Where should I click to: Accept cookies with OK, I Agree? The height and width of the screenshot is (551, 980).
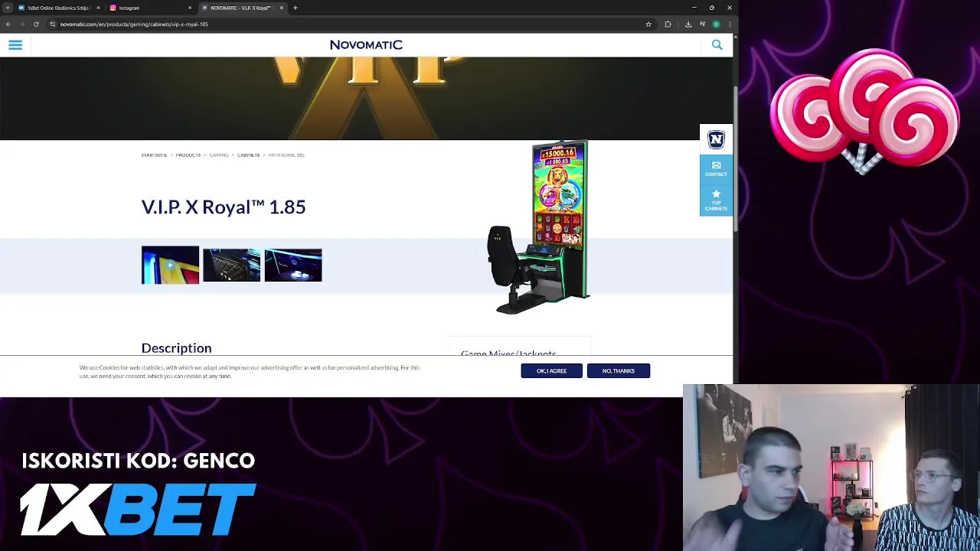pyautogui.click(x=551, y=370)
